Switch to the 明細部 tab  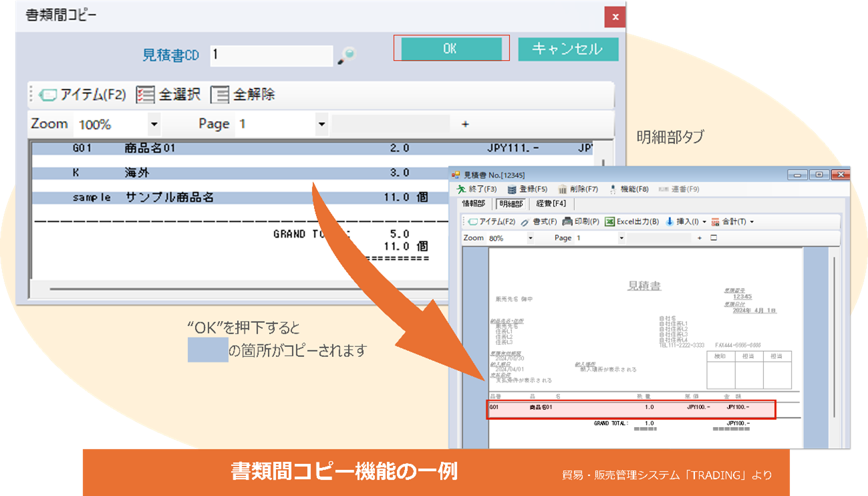pyautogui.click(x=511, y=204)
